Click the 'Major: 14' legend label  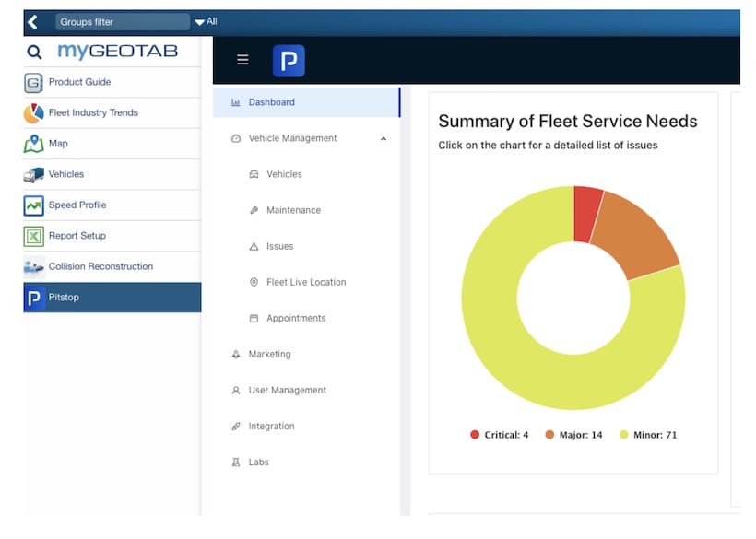pyautogui.click(x=581, y=435)
